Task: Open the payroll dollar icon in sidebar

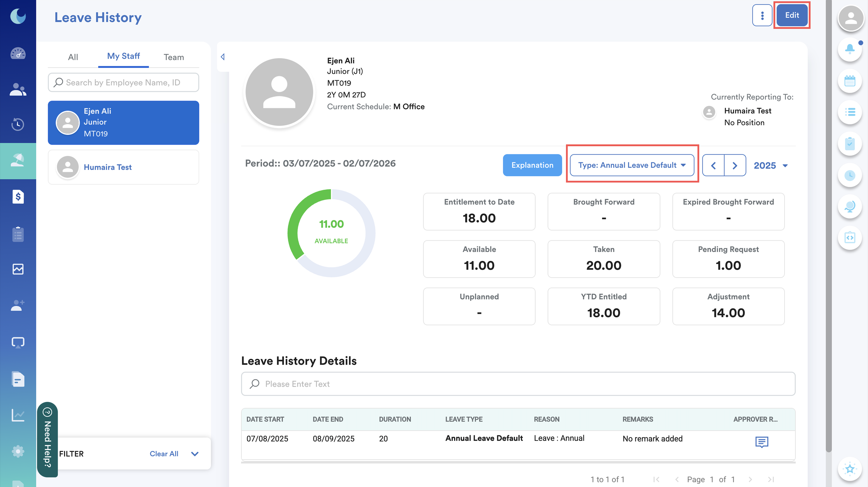Action: tap(18, 197)
